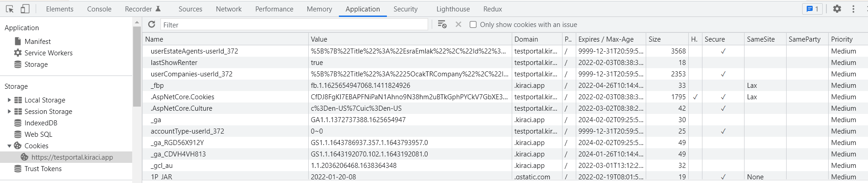Viewport: 868px width, 183px height.
Task: Toggle the device toolbar icon
Action: pos(25,9)
